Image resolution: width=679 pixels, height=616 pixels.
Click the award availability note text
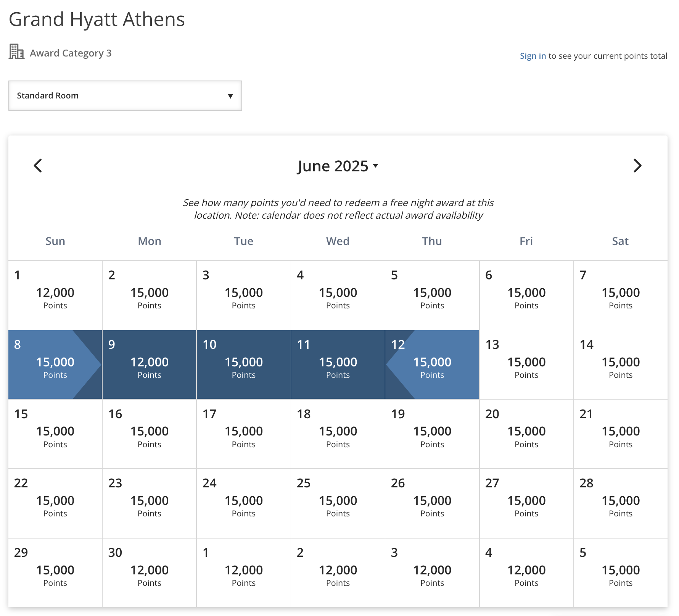click(x=338, y=209)
